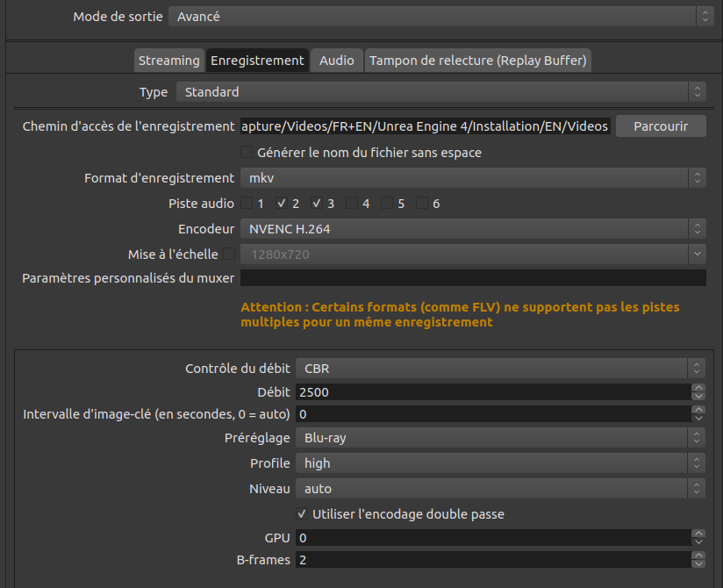Screen dimensions: 723x588
Task: Click the Paramètres personnalisés du muxer field
Action: [x=473, y=278]
